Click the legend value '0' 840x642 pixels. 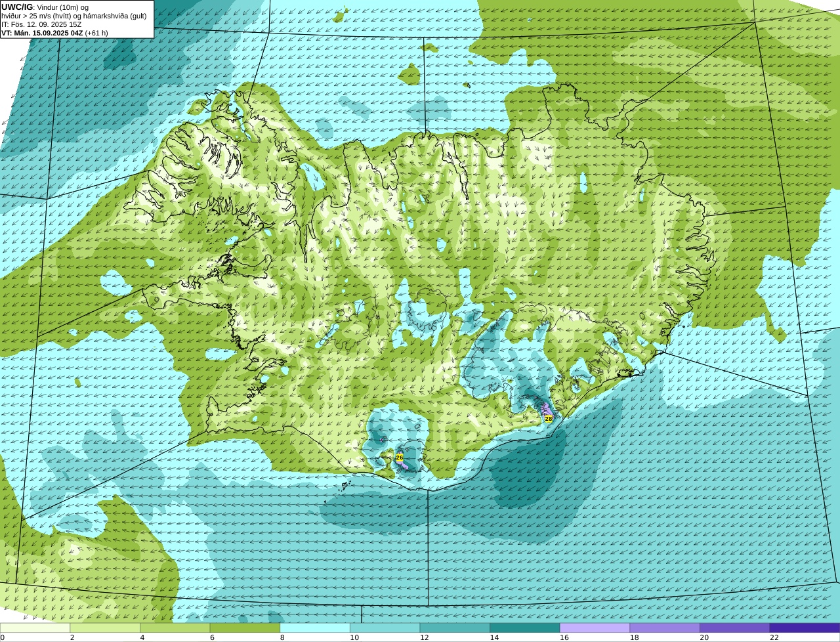(x=2, y=637)
